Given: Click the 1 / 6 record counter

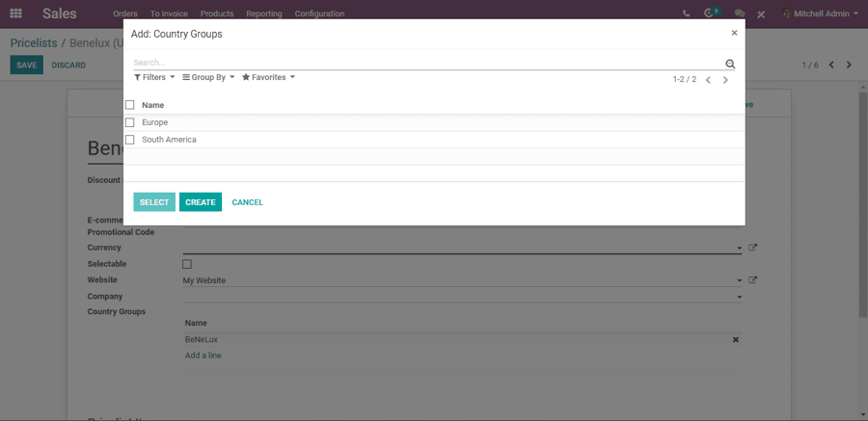Looking at the screenshot, I should click(810, 66).
